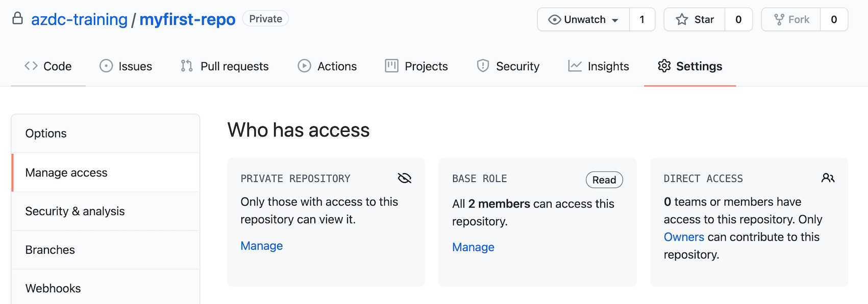
Task: Click the eye icon in Unwatch button
Action: [554, 19]
